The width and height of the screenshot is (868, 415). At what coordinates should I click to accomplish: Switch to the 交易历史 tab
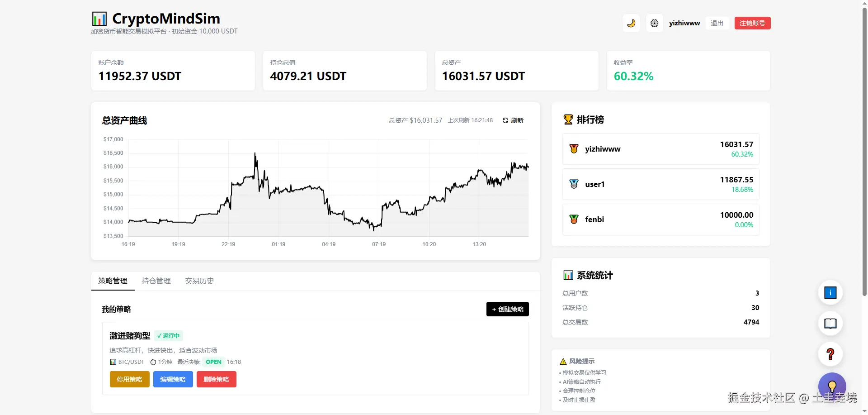pos(199,281)
